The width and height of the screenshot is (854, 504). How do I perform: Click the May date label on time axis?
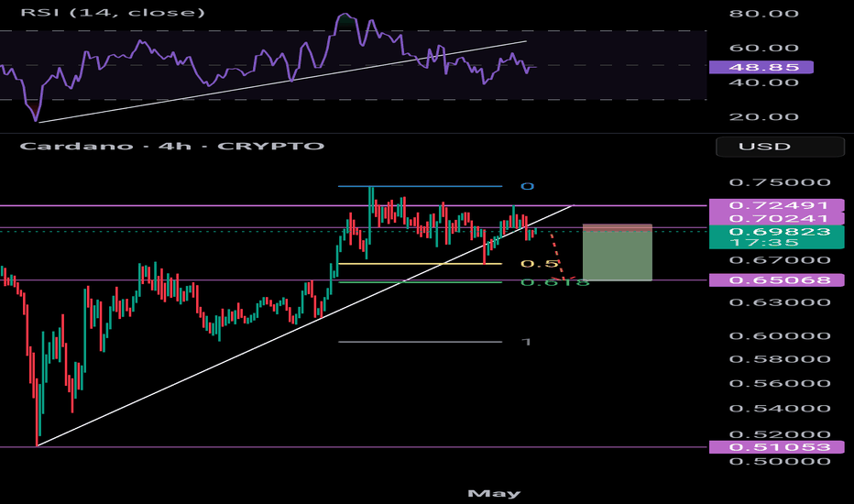(x=494, y=494)
